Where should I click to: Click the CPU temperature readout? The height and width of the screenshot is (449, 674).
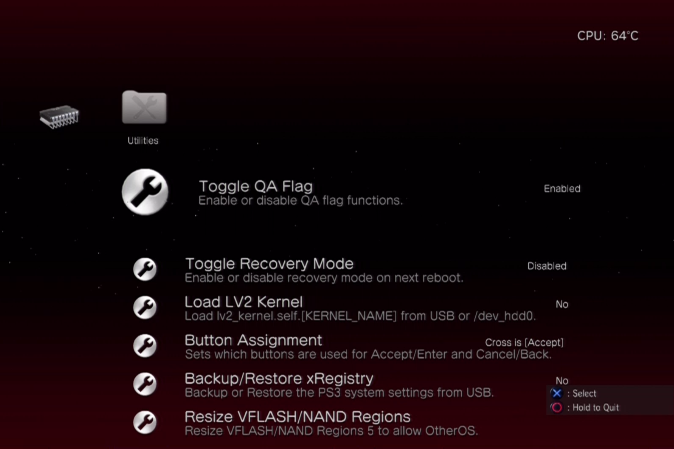607,36
